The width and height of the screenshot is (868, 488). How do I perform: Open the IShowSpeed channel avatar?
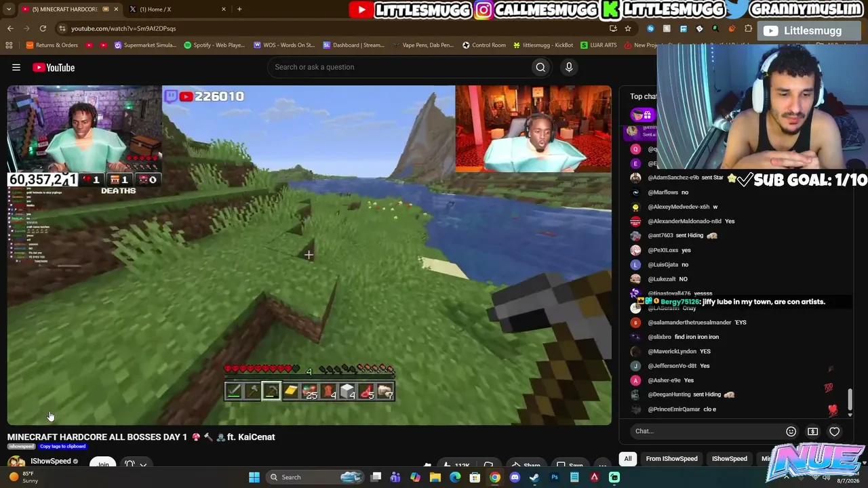(16, 462)
